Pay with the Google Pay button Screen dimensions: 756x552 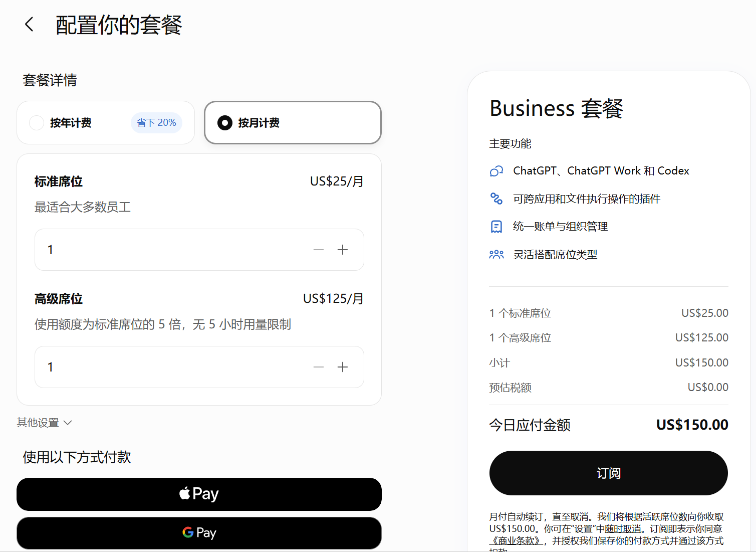pos(199,533)
